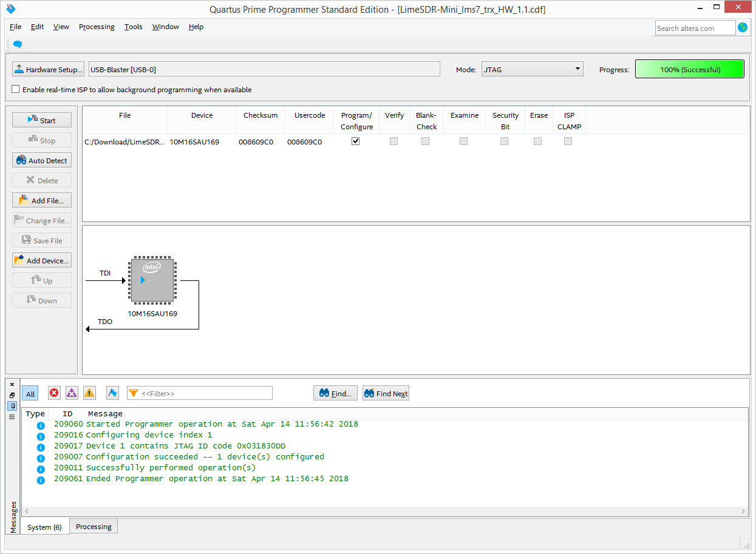Toggle the Erase checkbox
The height and width of the screenshot is (554, 756).
pyautogui.click(x=537, y=141)
